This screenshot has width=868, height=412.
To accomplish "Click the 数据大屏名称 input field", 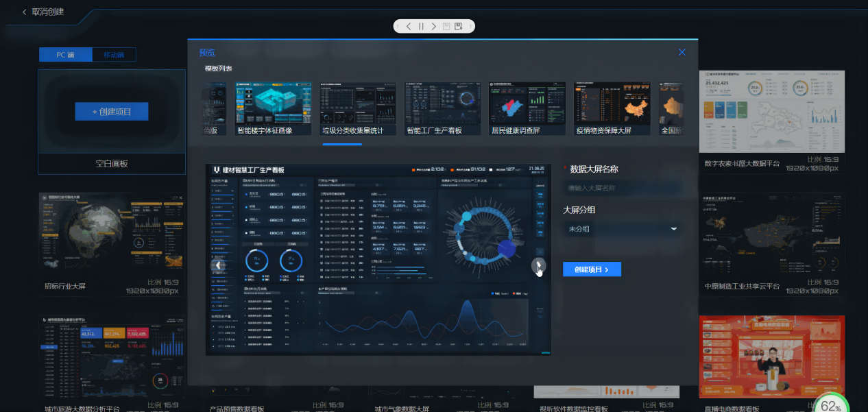I will click(x=622, y=188).
